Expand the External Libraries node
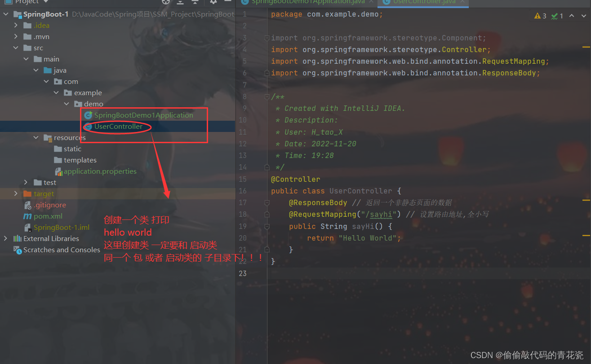 6,239
